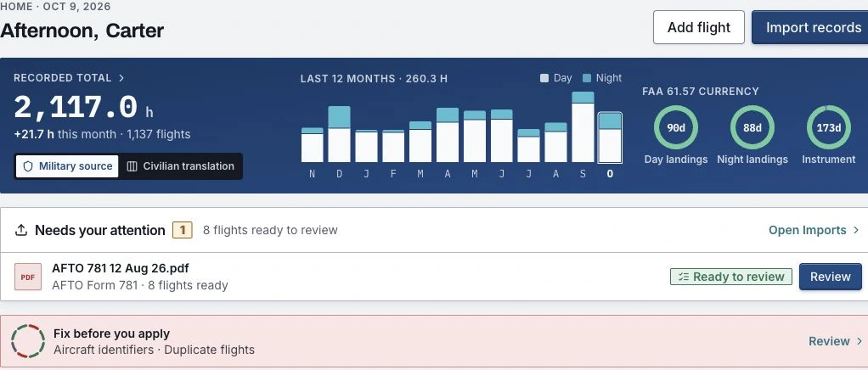Click the Day legend swatch
The height and width of the screenshot is (370, 868).
pyautogui.click(x=544, y=78)
